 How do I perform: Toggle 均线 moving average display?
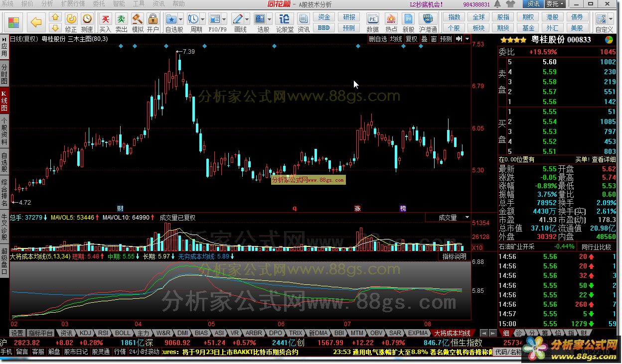(396, 39)
